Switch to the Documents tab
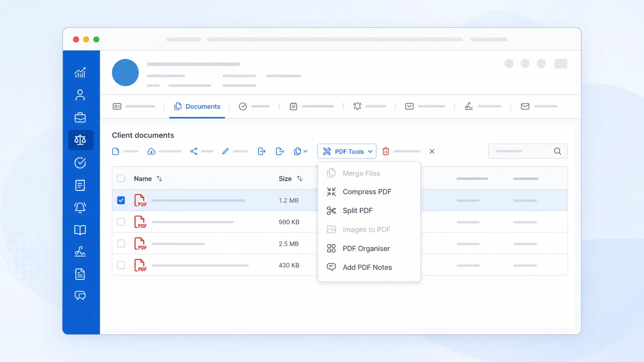 (197, 107)
